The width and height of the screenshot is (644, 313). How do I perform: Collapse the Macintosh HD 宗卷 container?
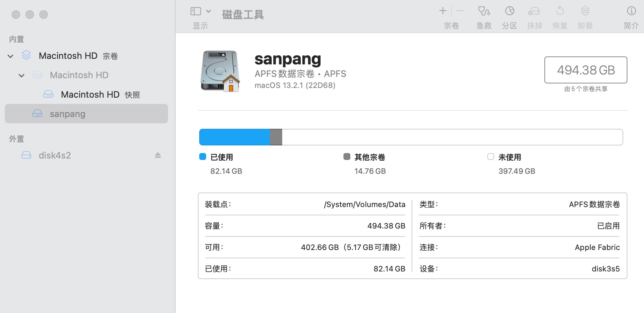point(11,56)
